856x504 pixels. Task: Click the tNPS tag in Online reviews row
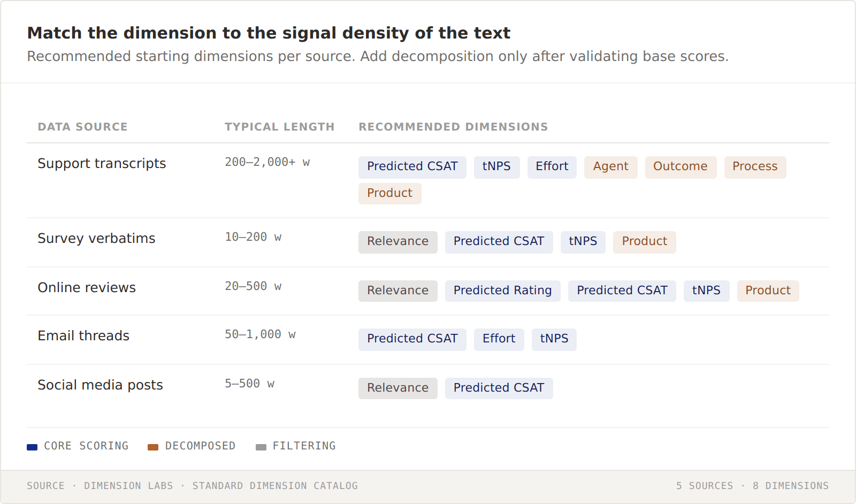pos(706,291)
